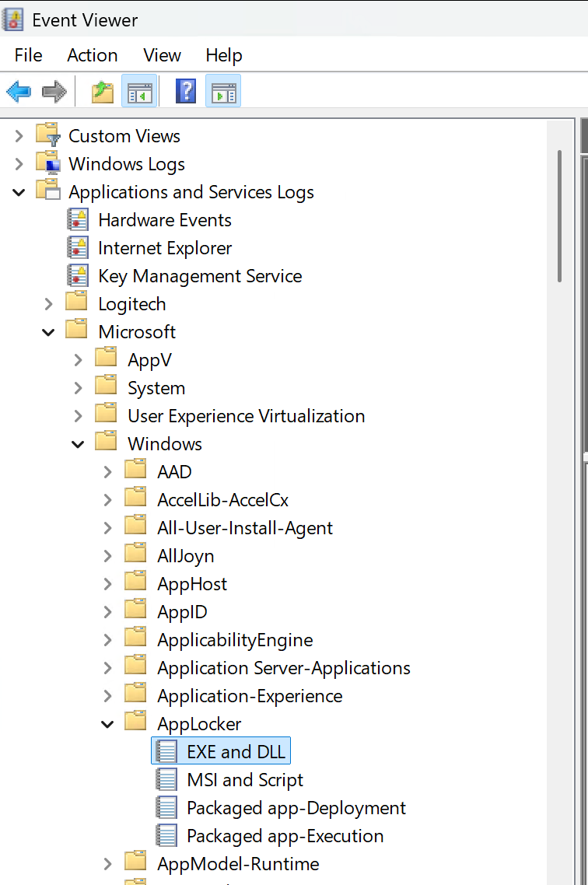Expand the Logitech folder
The width and height of the screenshot is (588, 885).
coord(47,303)
